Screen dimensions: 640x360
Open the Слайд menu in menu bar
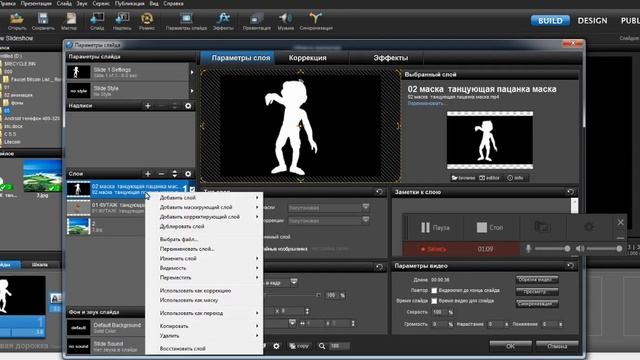click(64, 3)
